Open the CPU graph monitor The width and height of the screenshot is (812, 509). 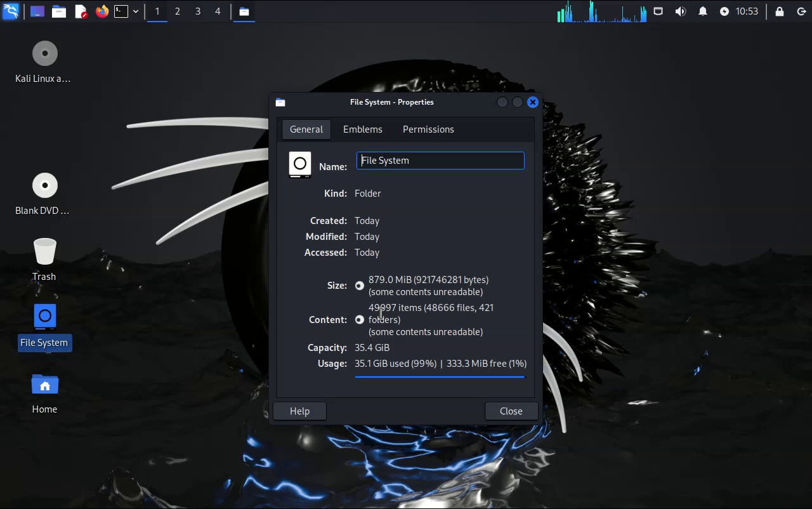[x=602, y=11]
